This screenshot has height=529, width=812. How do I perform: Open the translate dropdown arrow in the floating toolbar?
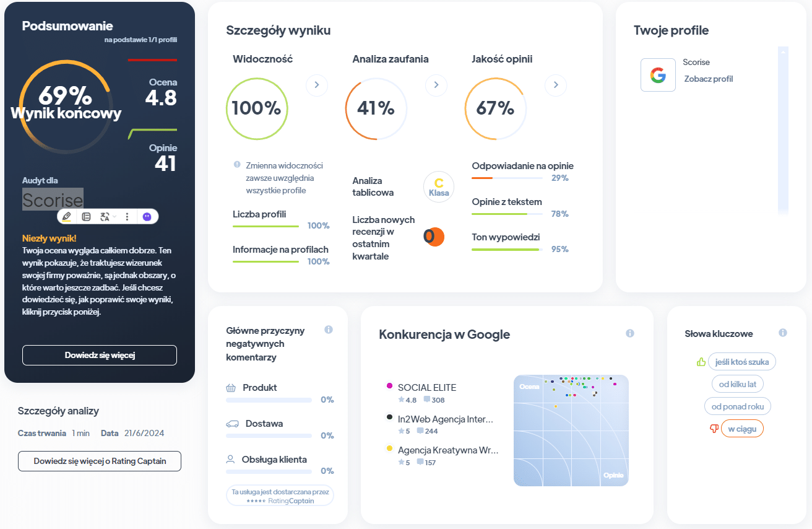(114, 217)
